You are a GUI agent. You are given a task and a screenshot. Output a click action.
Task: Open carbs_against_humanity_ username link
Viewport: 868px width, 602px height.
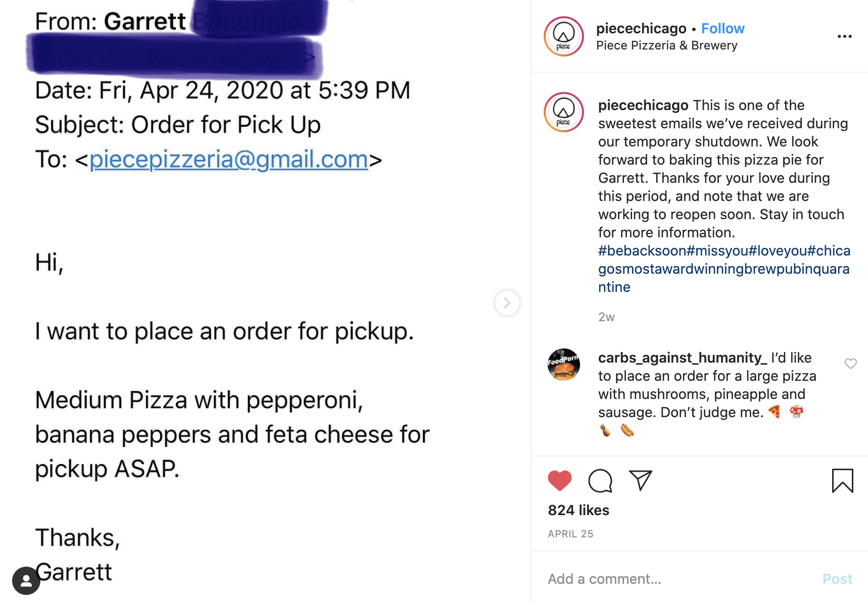point(683,358)
